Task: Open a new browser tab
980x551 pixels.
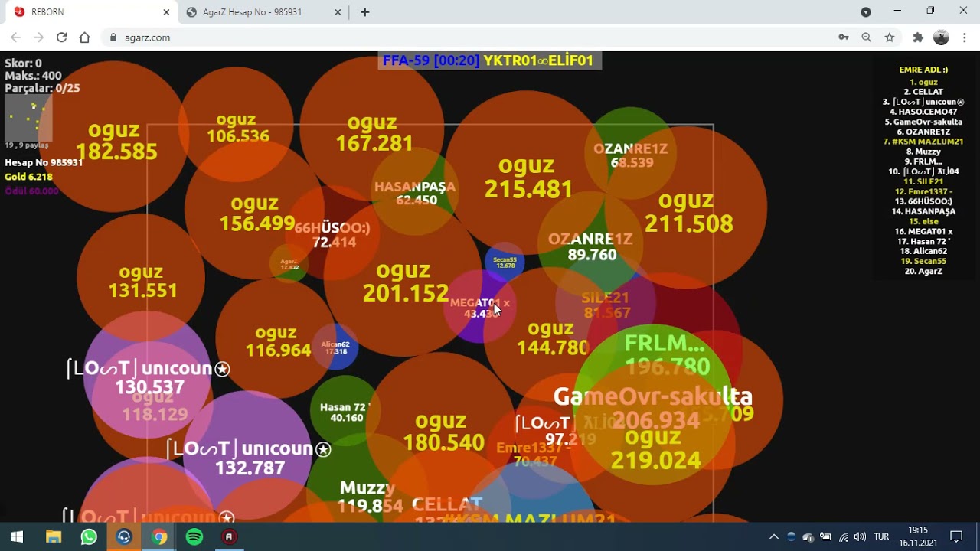Action: coord(365,12)
